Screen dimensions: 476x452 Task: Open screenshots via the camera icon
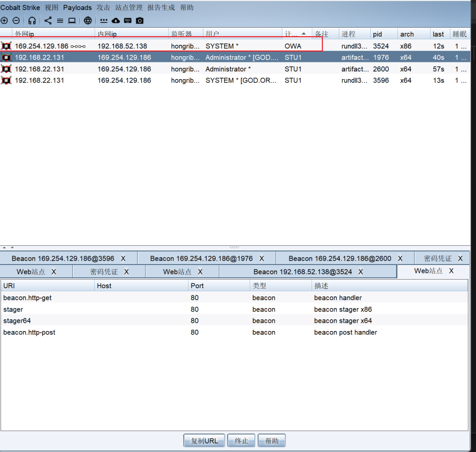(x=139, y=20)
